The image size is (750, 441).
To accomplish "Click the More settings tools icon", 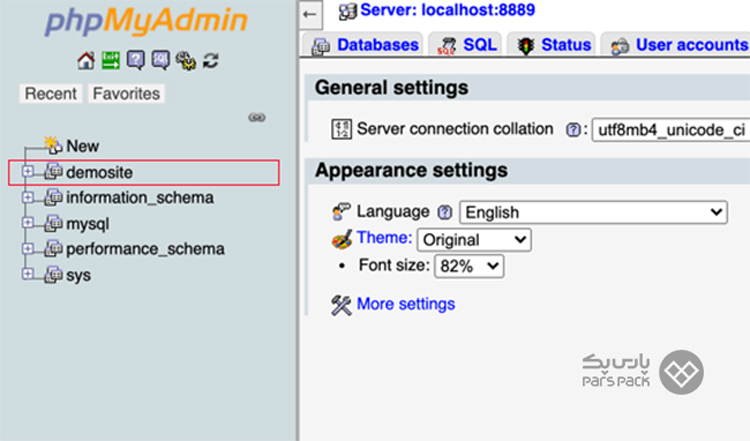I will [x=341, y=305].
